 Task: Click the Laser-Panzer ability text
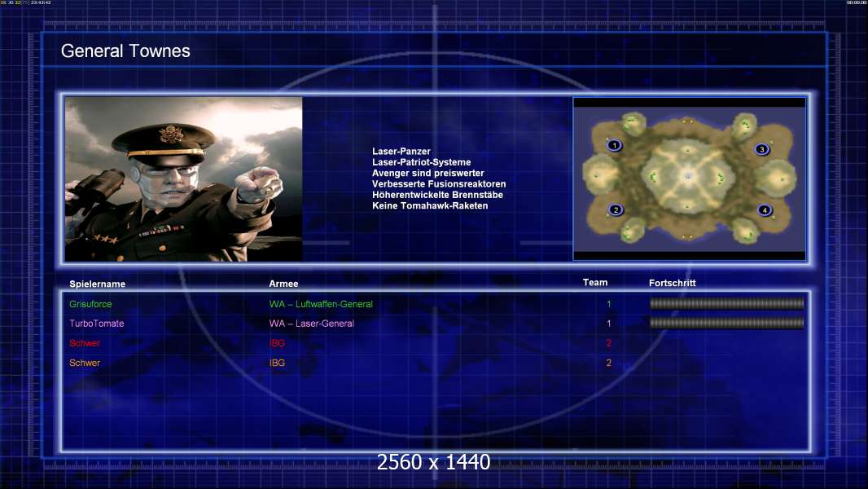click(x=401, y=152)
